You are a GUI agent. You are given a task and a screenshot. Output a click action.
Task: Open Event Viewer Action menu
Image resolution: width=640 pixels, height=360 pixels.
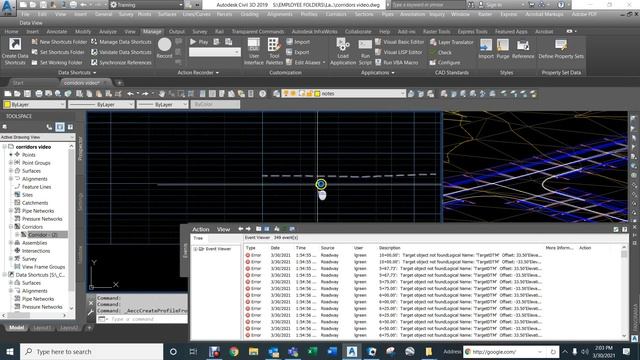click(x=200, y=229)
